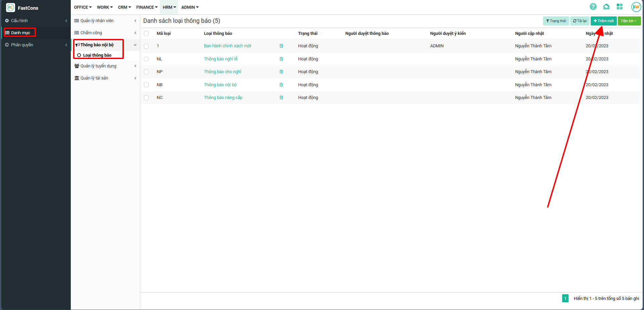This screenshot has width=644, height=310.
Task: Click the 'Trạng thái' filter button
Action: 556,21
